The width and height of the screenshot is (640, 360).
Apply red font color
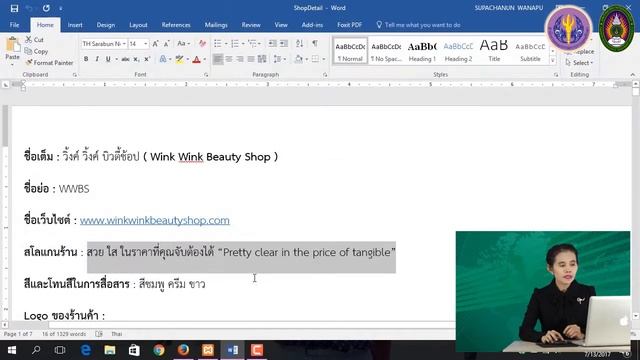pyautogui.click(x=196, y=60)
